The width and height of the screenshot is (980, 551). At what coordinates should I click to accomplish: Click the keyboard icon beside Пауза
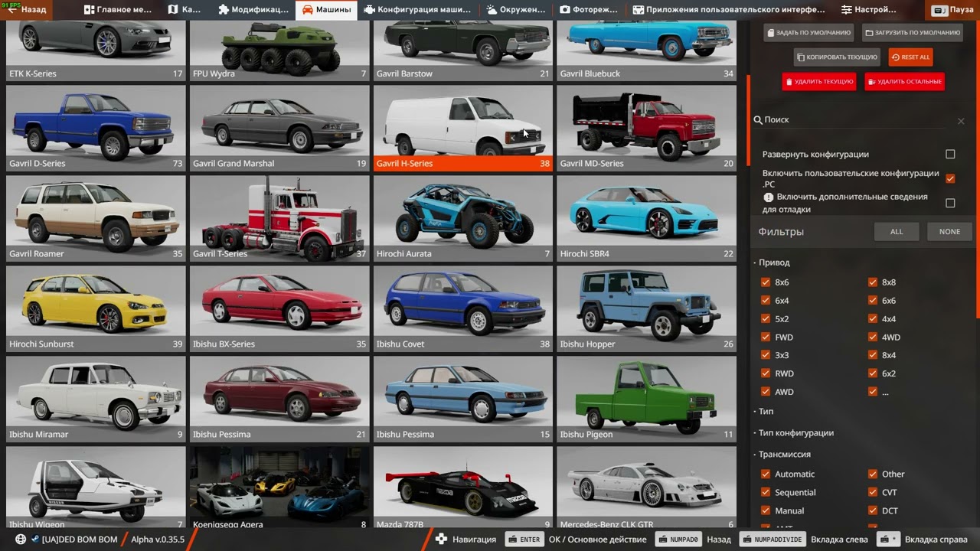point(938,10)
